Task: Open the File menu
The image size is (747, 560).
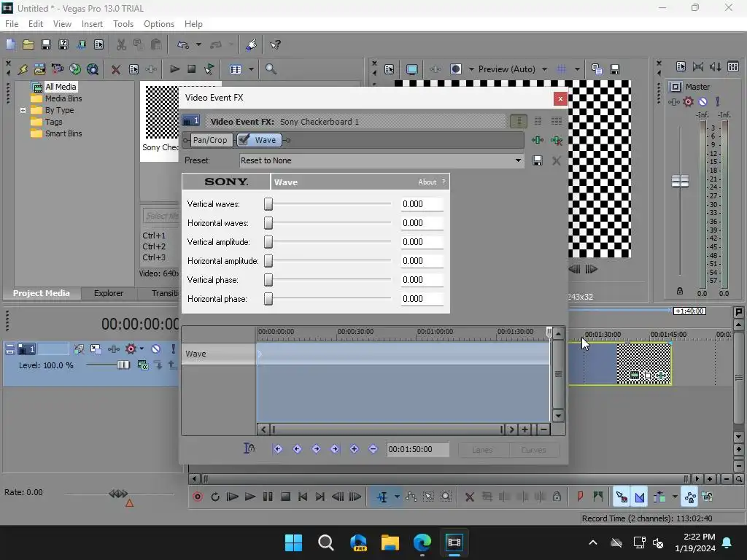Action: tap(12, 24)
